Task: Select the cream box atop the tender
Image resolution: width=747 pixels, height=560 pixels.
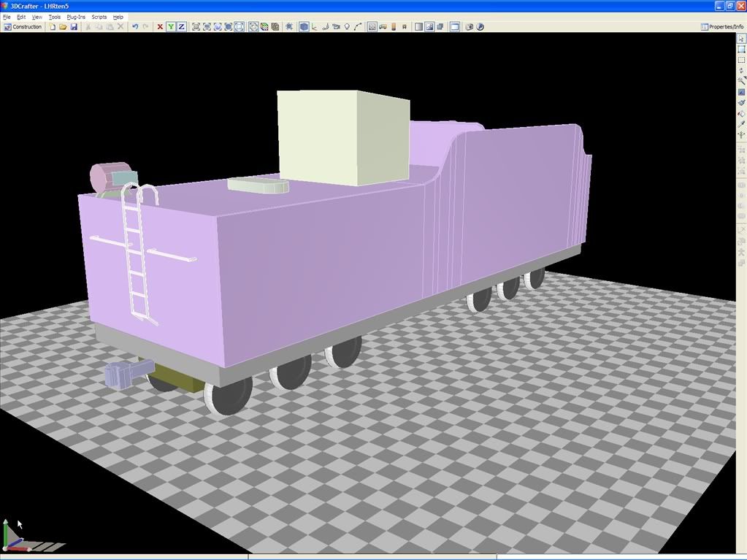Action: [x=343, y=137]
